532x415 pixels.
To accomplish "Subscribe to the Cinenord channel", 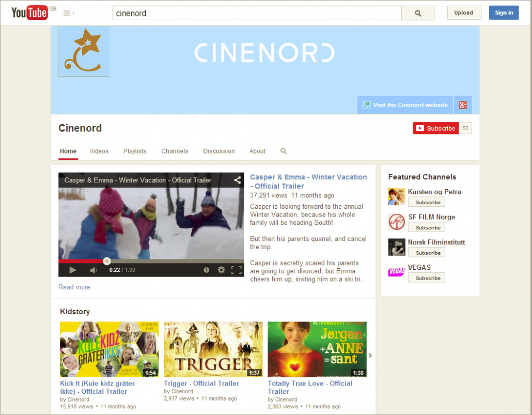I will (x=435, y=128).
